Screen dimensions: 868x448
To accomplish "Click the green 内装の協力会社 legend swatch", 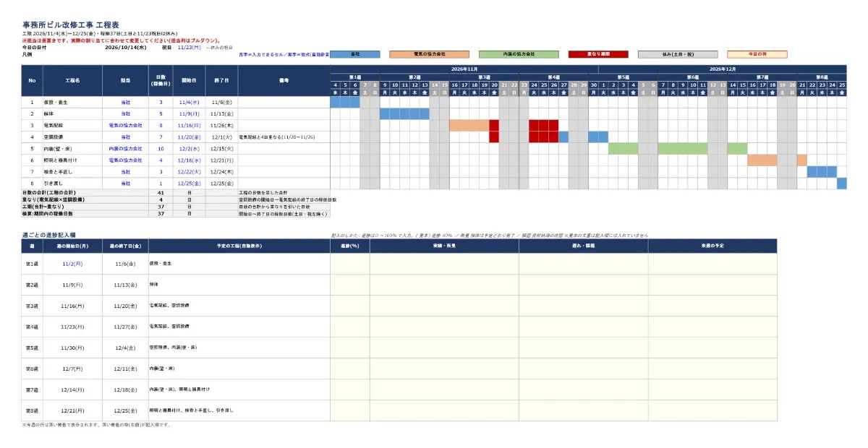I will (519, 54).
